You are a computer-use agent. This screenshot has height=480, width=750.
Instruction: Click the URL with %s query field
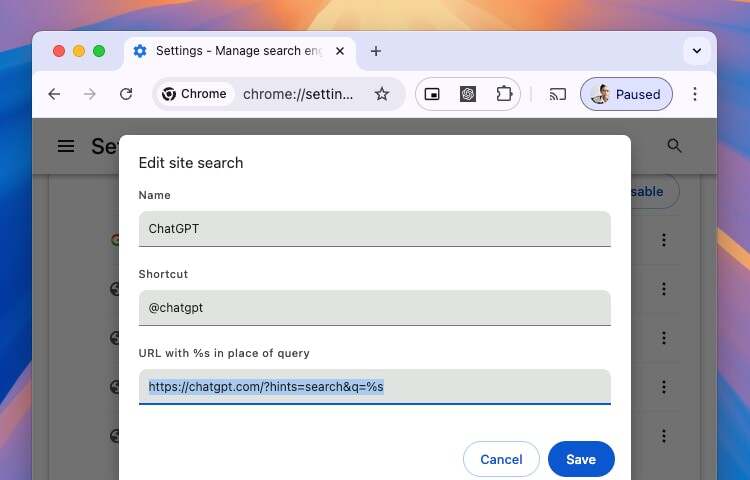click(374, 386)
